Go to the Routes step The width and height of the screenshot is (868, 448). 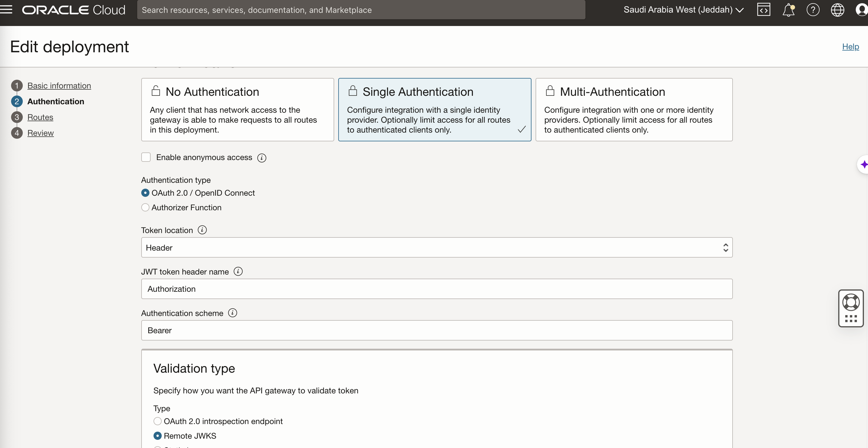[x=40, y=117]
